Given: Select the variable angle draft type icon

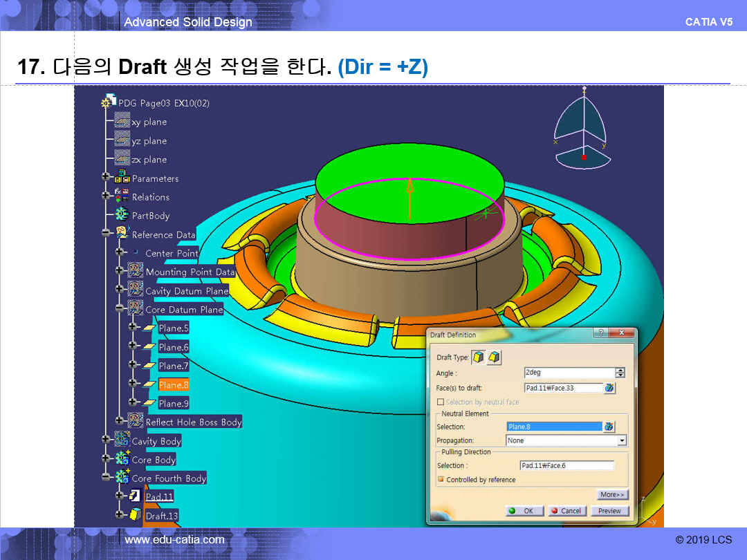Looking at the screenshot, I should (494, 357).
